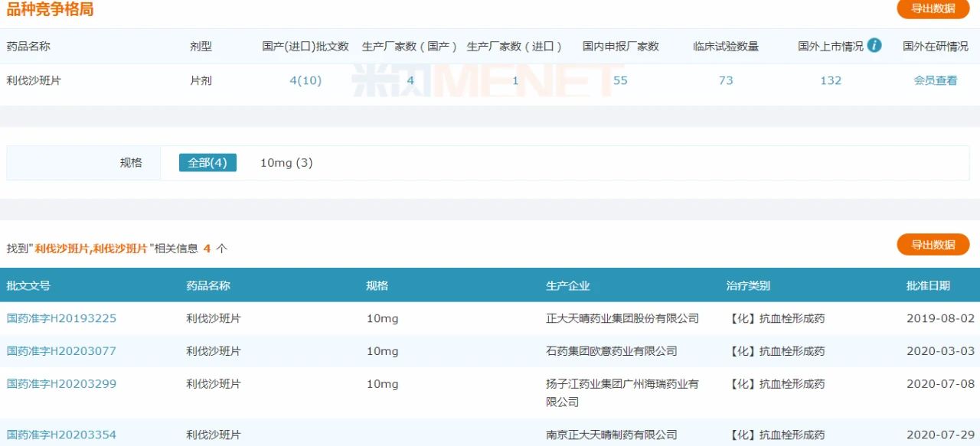Open approval number 国药准字H20203299
Viewport: 980px width, 446px height.
pos(61,384)
